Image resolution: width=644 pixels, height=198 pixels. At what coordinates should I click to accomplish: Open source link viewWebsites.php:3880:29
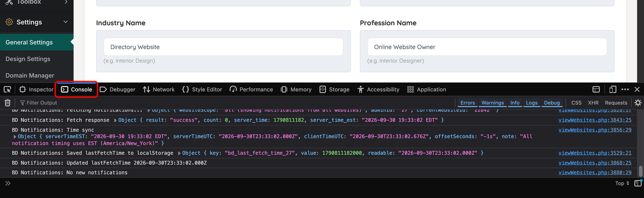click(x=595, y=173)
